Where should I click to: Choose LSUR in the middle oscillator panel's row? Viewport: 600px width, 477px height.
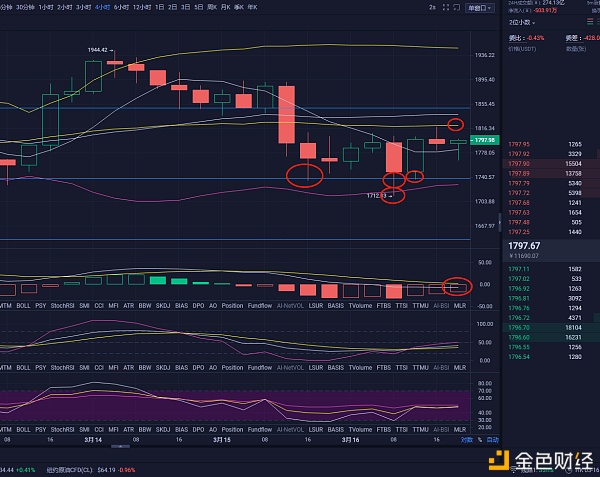tap(316, 368)
